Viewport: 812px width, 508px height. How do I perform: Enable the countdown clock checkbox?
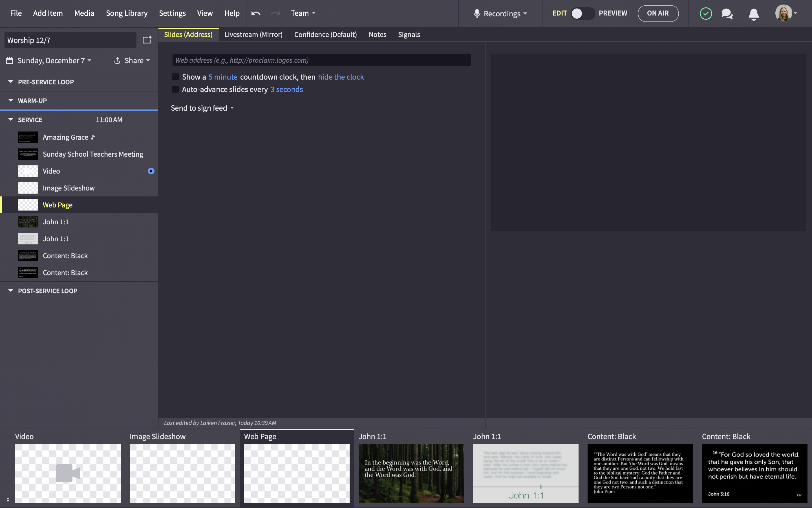coord(175,77)
